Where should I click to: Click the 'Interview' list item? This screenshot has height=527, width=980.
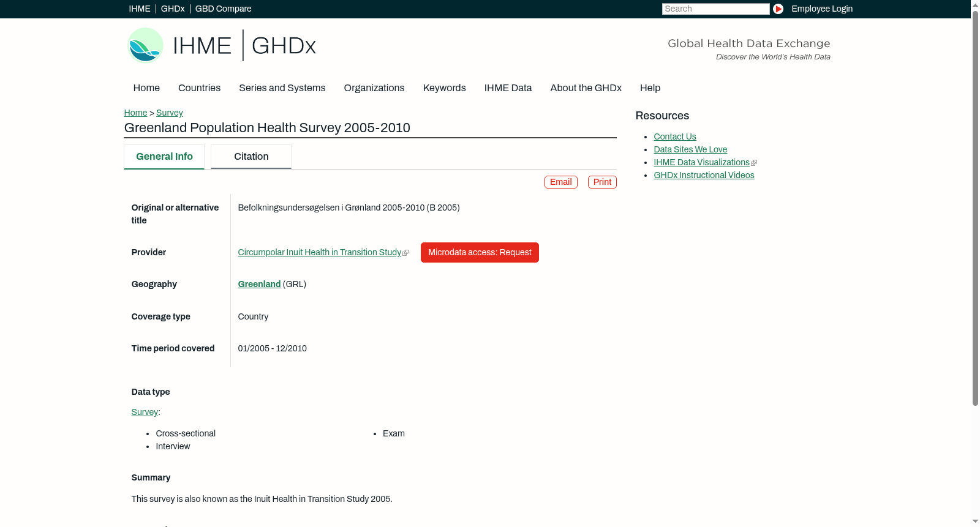click(x=173, y=447)
